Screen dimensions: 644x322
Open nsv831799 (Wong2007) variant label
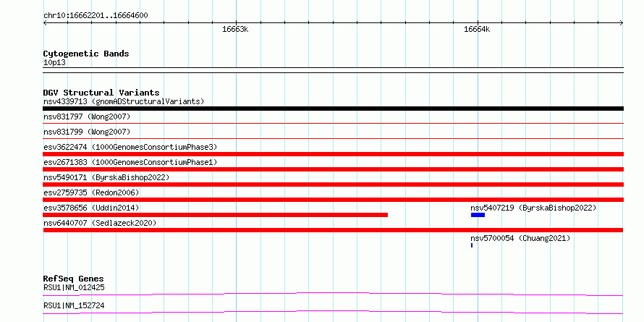click(87, 132)
